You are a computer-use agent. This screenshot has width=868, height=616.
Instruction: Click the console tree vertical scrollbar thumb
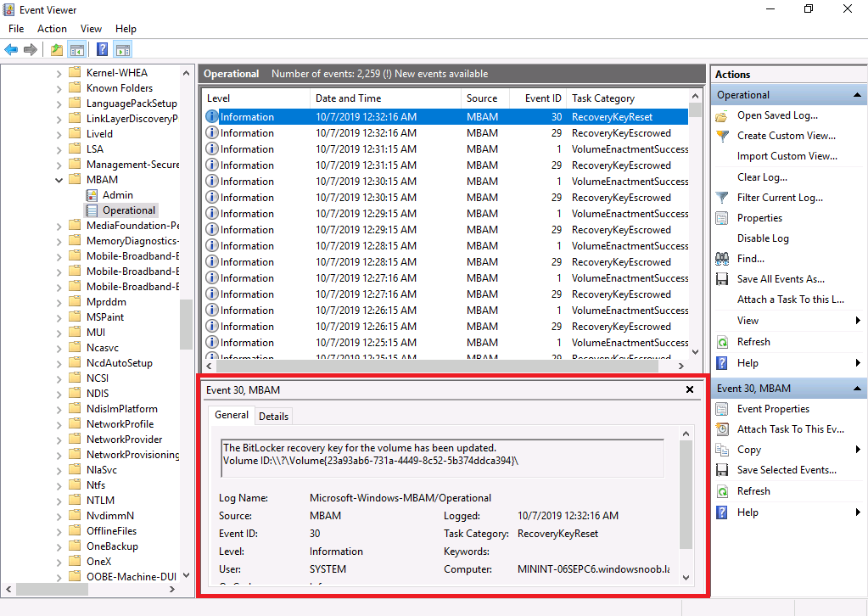pyautogui.click(x=186, y=325)
